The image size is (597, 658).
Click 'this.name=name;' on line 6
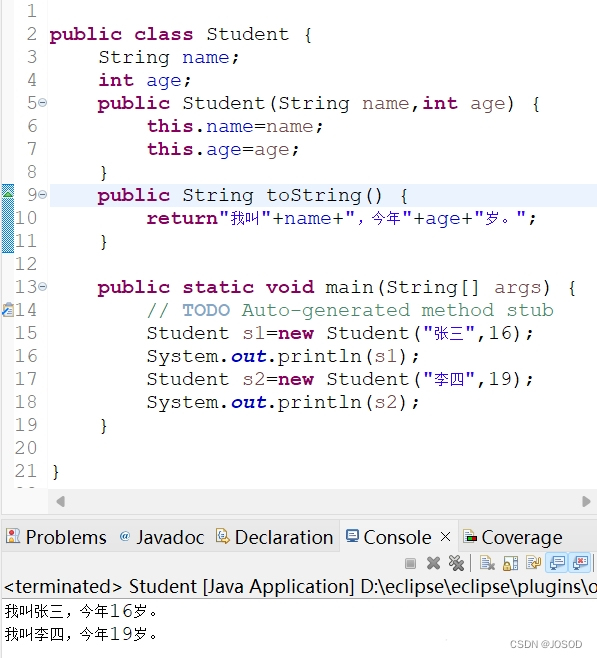click(235, 126)
